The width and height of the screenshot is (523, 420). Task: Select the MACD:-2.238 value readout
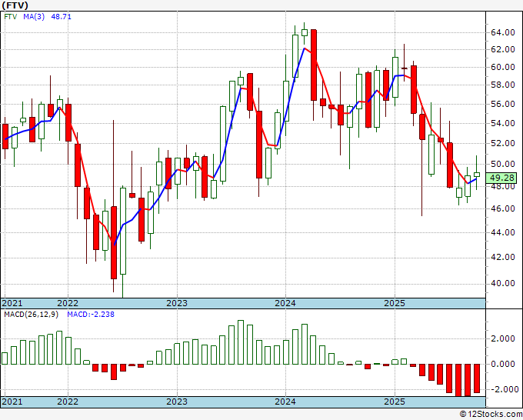click(x=91, y=315)
